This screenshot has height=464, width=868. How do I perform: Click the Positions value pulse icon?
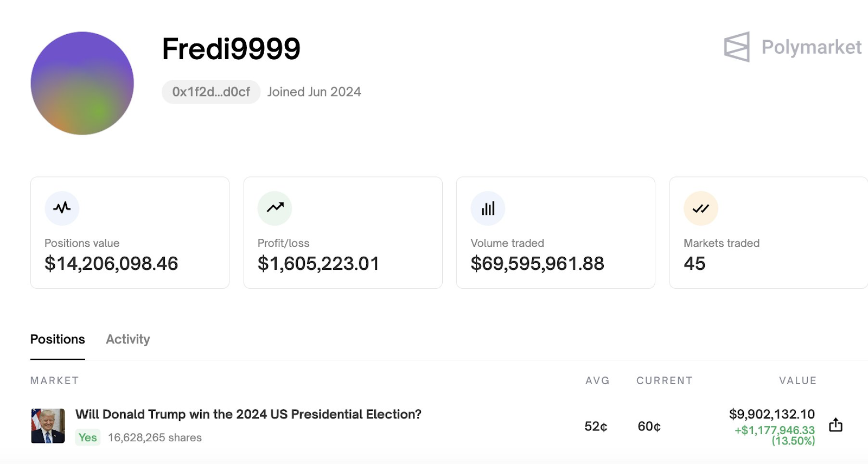(62, 208)
